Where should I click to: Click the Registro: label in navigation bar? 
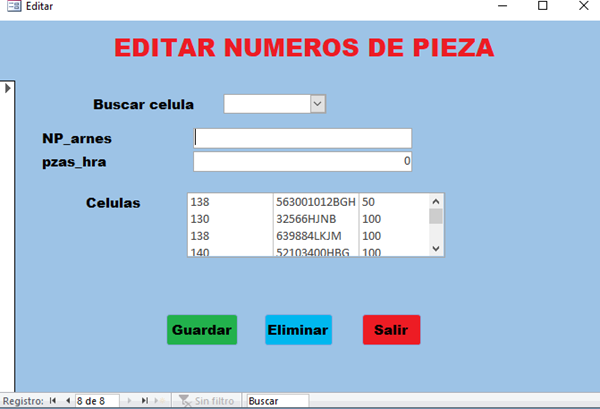pyautogui.click(x=23, y=401)
